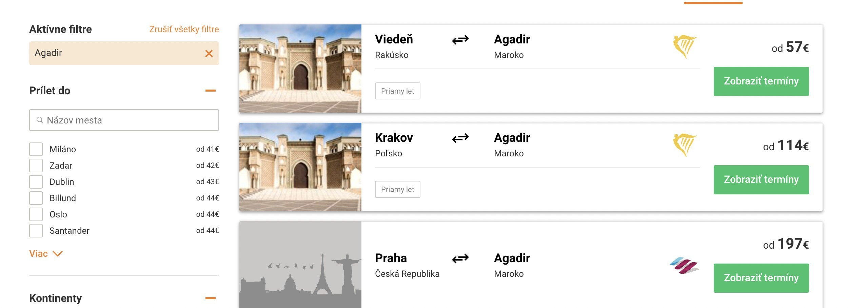This screenshot has height=308, width=868.
Task: Click the Eurowings logo on Praha flight
Action: 684,265
